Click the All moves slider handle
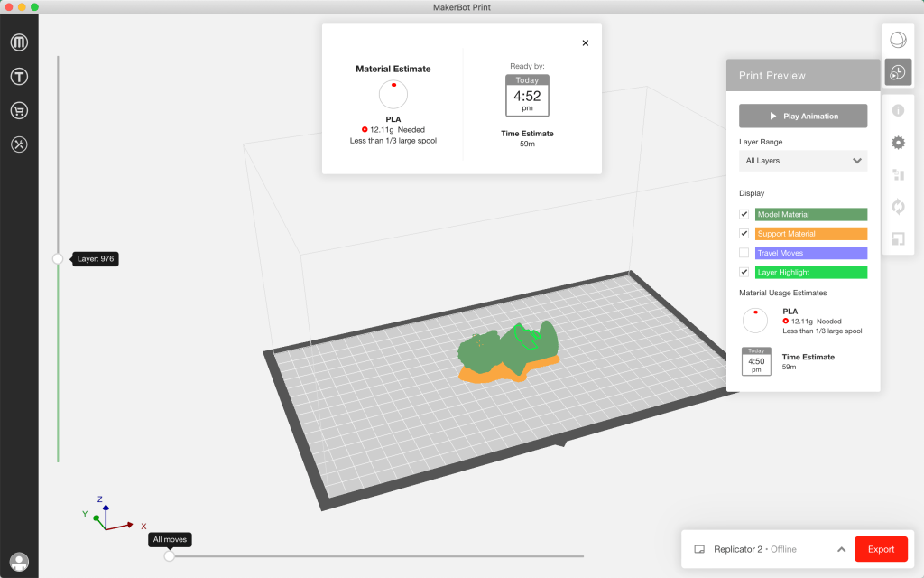 click(170, 556)
